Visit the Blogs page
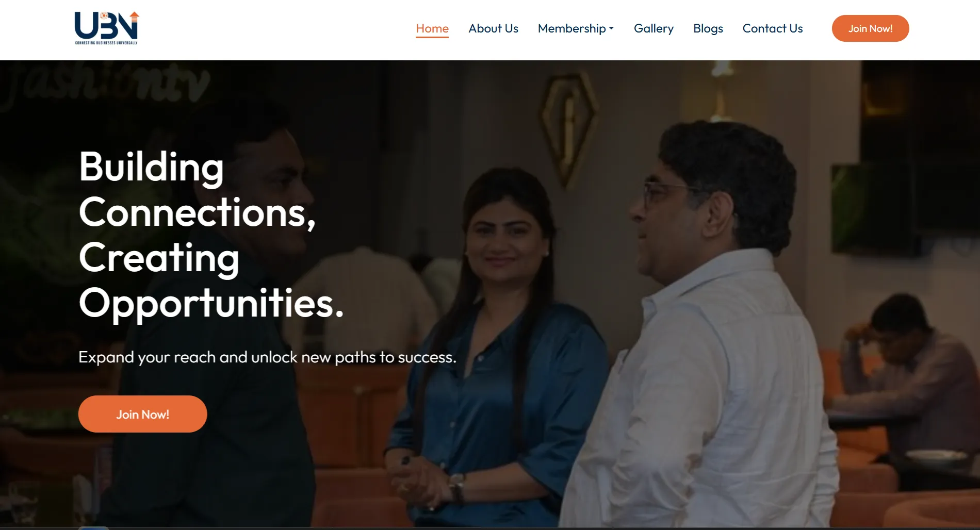The height and width of the screenshot is (530, 980). [x=708, y=28]
